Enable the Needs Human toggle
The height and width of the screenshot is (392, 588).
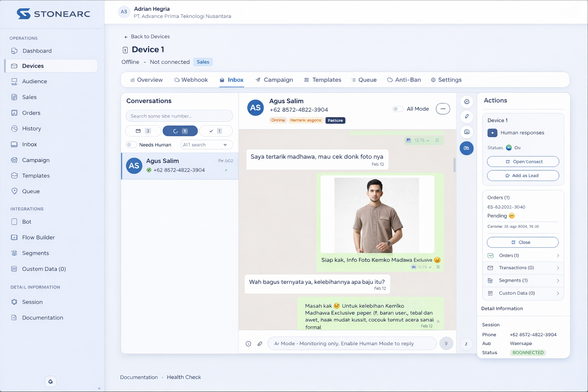(131, 145)
